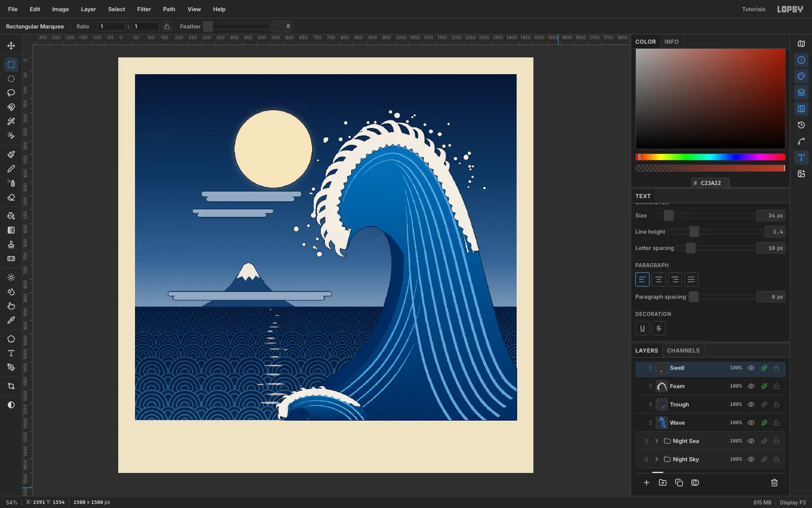Viewport: 812px width, 508px height.
Task: Hide the Wave layer
Action: (x=751, y=423)
